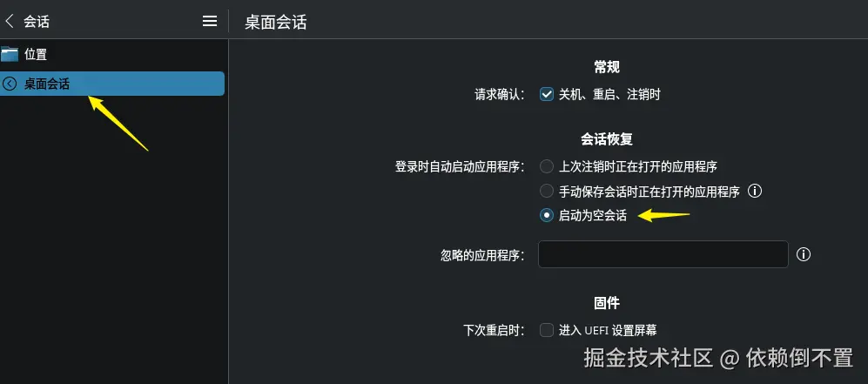Screen dimensions: 868x384
Task: Open the hamburger menu in sidebar header
Action: (210, 22)
